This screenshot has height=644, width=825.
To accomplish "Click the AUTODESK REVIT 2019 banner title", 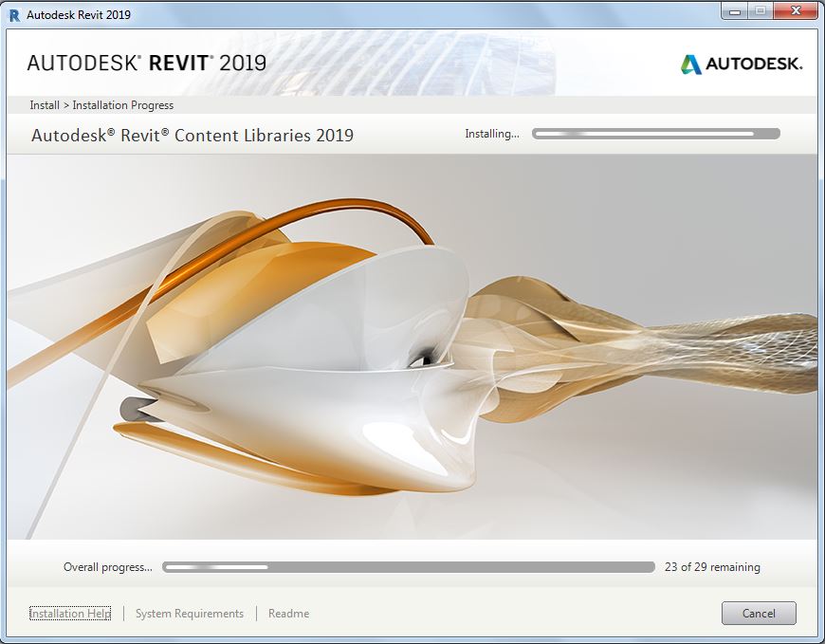I will click(x=147, y=64).
